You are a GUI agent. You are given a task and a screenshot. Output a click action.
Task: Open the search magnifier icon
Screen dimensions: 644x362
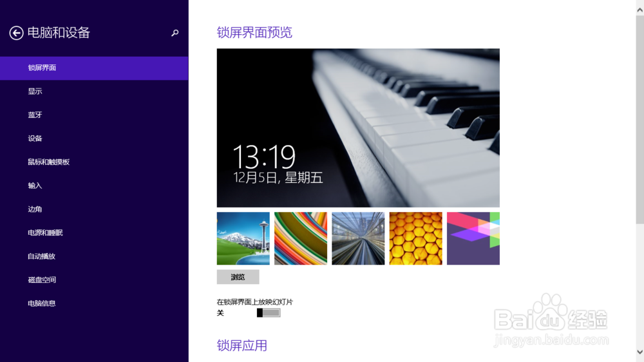pyautogui.click(x=175, y=33)
